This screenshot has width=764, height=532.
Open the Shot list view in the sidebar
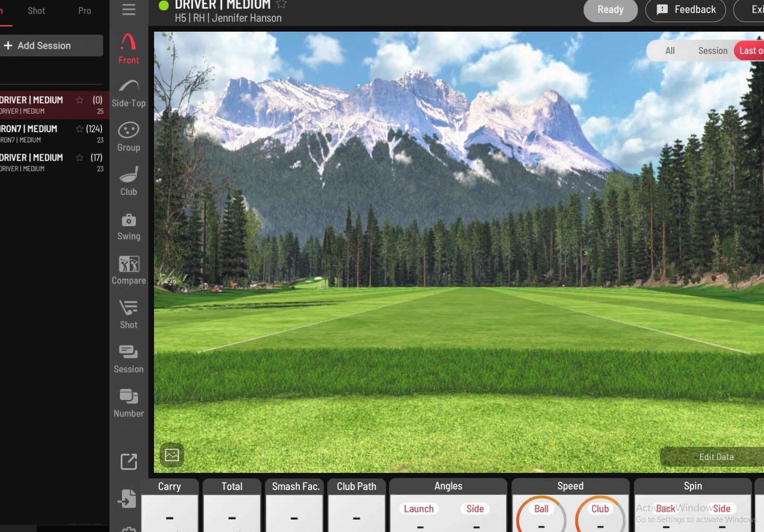(x=129, y=314)
